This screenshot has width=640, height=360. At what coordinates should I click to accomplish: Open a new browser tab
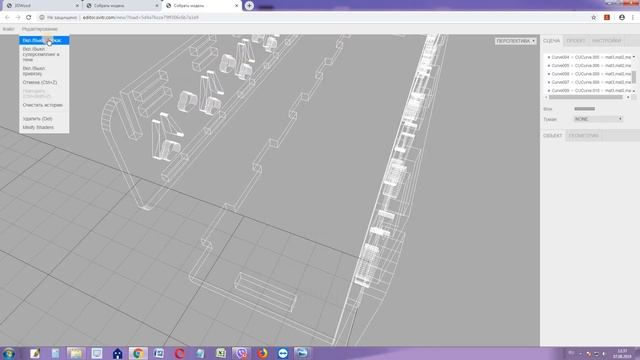click(x=249, y=6)
